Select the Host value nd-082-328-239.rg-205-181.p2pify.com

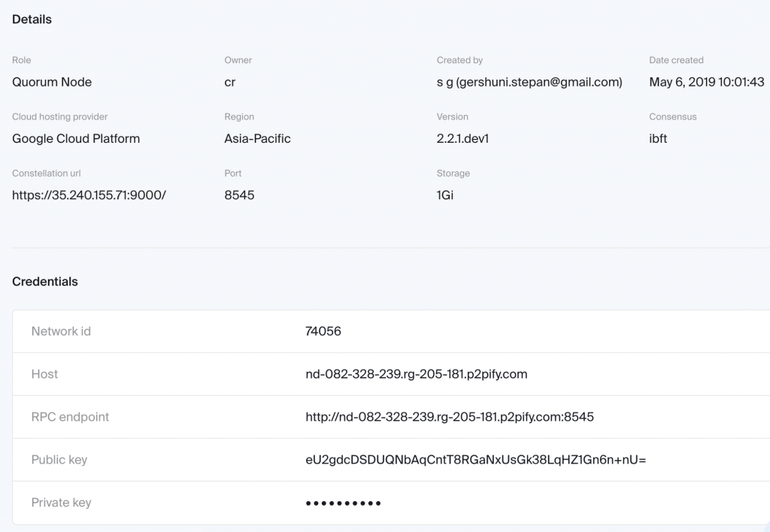click(417, 374)
